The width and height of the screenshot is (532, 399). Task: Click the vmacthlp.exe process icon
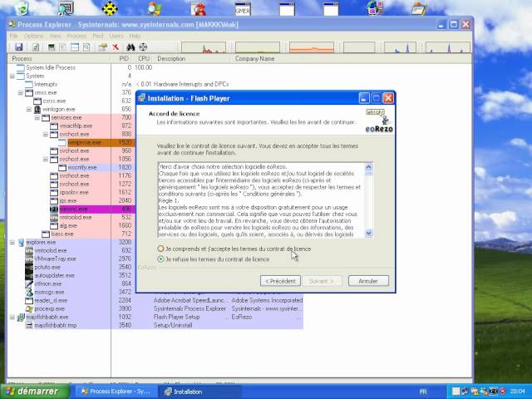tap(54, 126)
